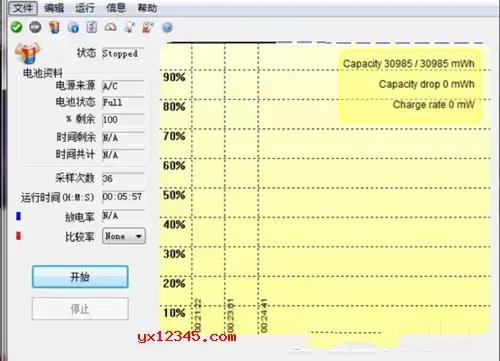Click the blue question mark help icon
Screen dimensions: 500x361
tap(167, 27)
